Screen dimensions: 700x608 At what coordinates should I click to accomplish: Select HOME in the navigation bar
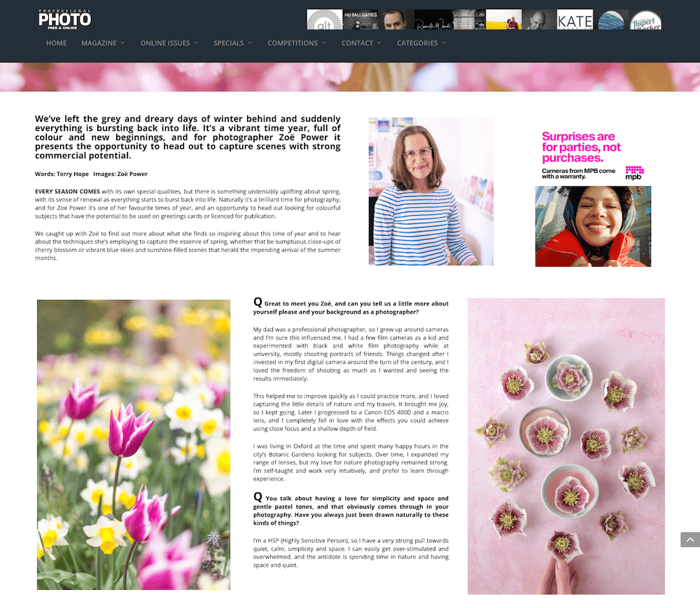[56, 43]
